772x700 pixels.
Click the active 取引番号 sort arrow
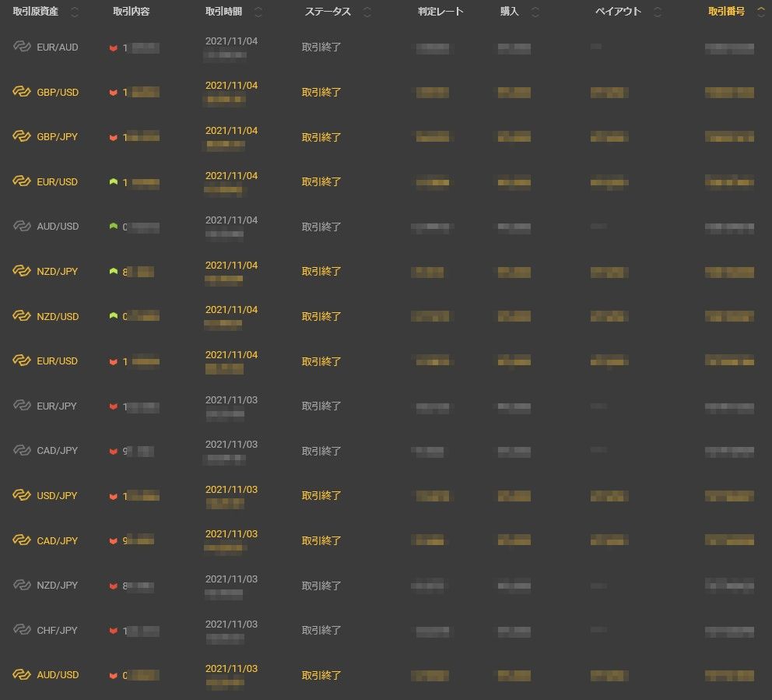[x=760, y=12]
